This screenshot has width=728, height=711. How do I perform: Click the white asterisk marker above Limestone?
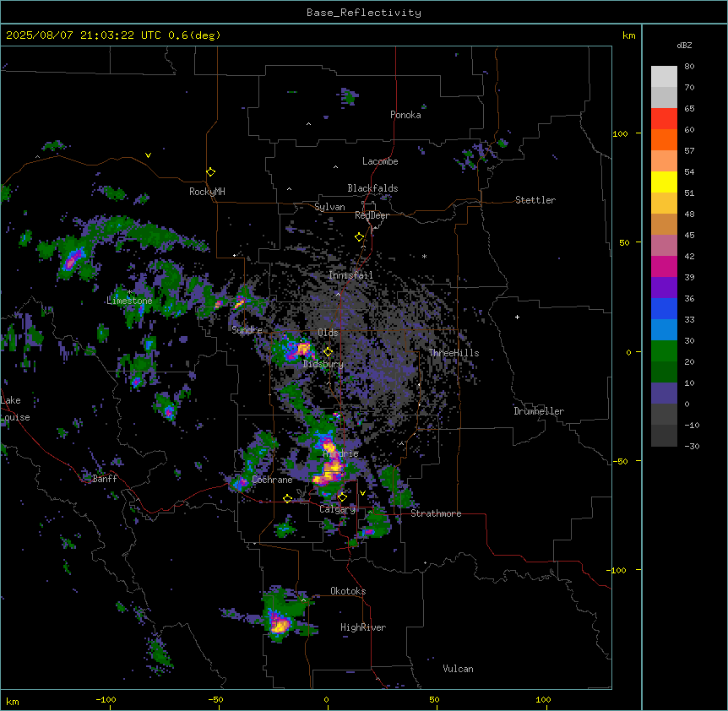click(129, 292)
